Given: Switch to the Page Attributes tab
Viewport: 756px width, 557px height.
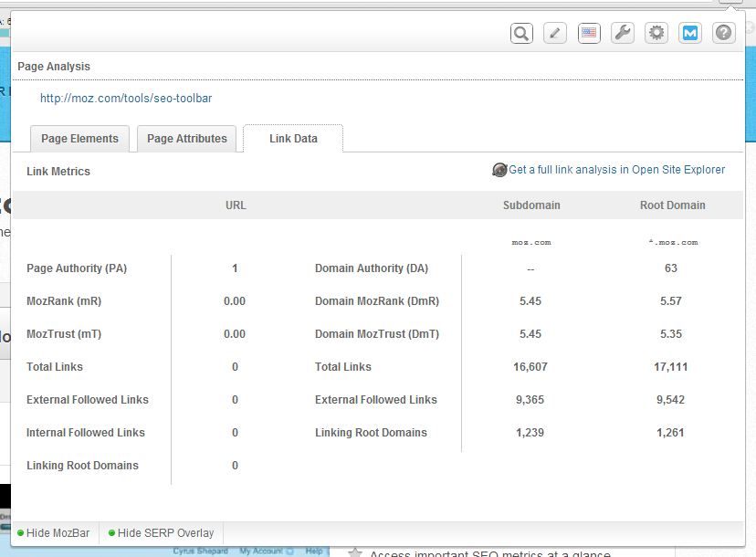Looking at the screenshot, I should pyautogui.click(x=186, y=139).
